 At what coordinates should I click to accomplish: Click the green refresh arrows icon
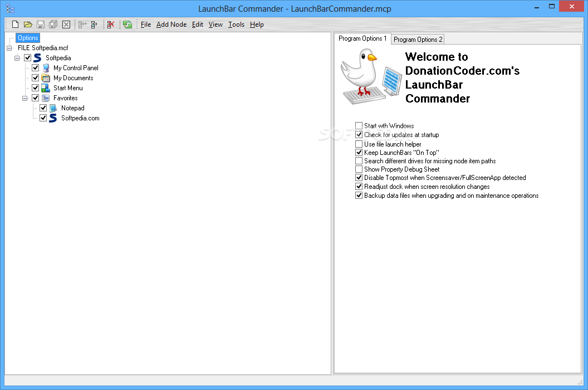click(128, 25)
